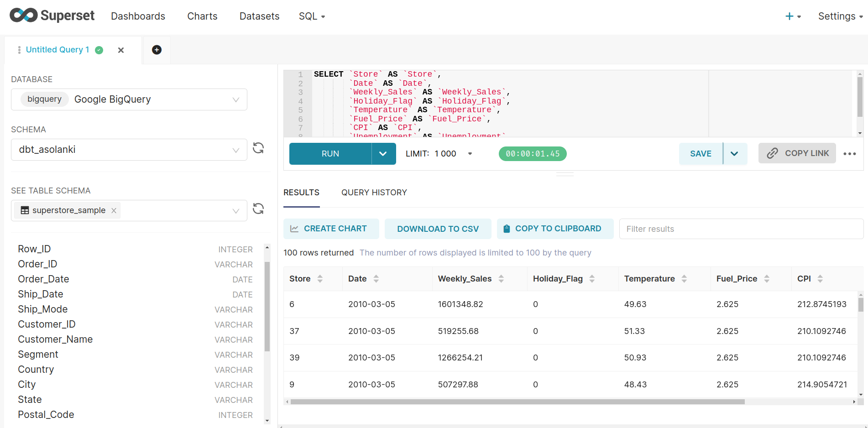Close the Untitled Query 1 tab
Image resolution: width=868 pixels, height=428 pixels.
click(x=121, y=50)
